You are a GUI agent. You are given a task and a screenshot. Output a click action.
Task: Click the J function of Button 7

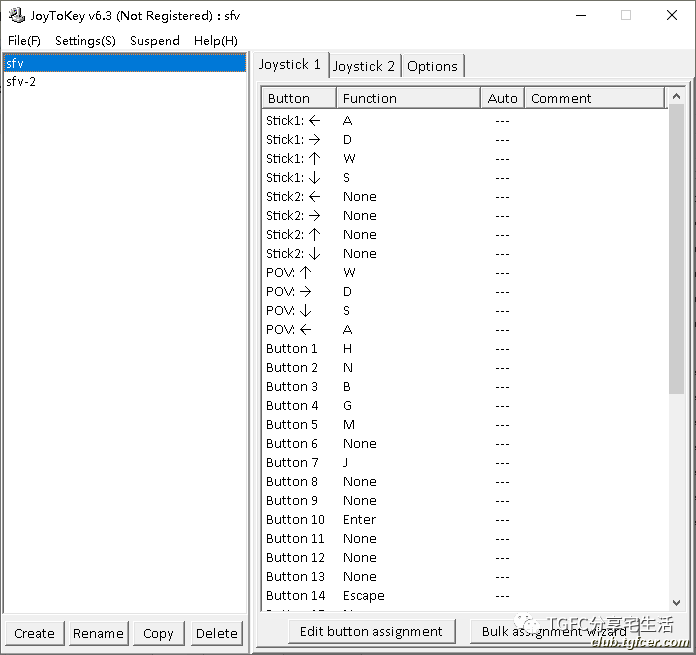[346, 463]
